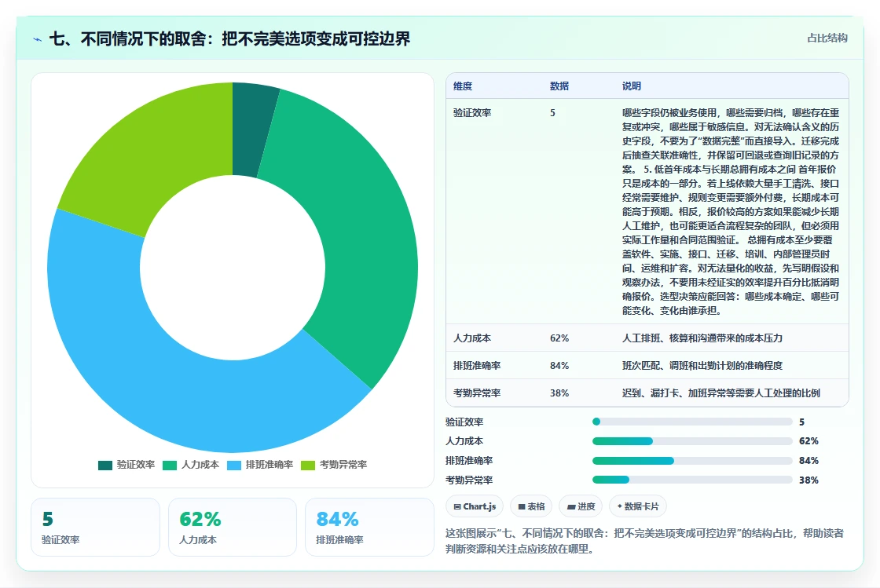Viewport: 880px width, 588px height.
Task: Toggle the 考勤异常率 legend swatch
Action: 308,466
